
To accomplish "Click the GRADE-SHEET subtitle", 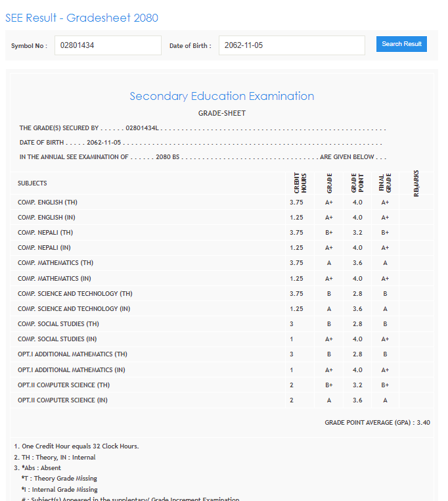I will click(x=221, y=113).
